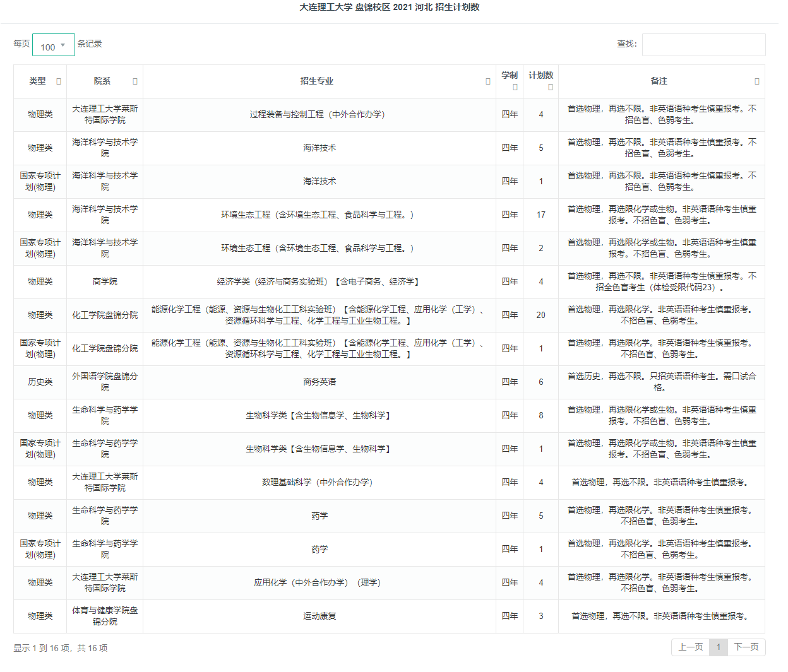Click 化工学院盘锦分院 in the 国家专项计划 row
788x672 pixels.
pyautogui.click(x=105, y=349)
